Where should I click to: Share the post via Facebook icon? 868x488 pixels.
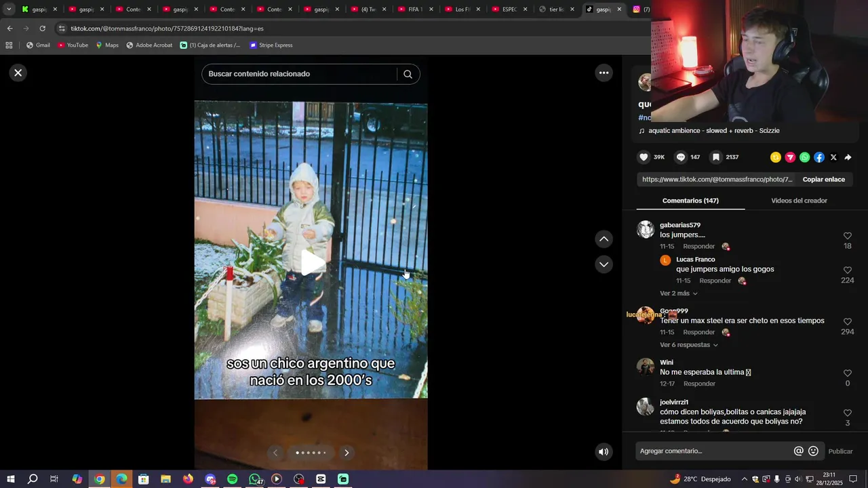[x=819, y=157]
